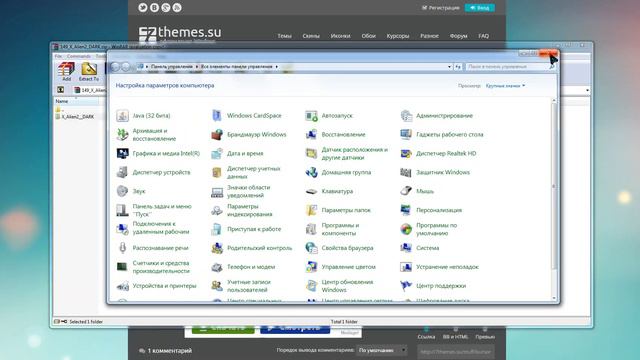The image size is (640, 360).
Task: Click Центр поддержки link
Action: tap(441, 286)
